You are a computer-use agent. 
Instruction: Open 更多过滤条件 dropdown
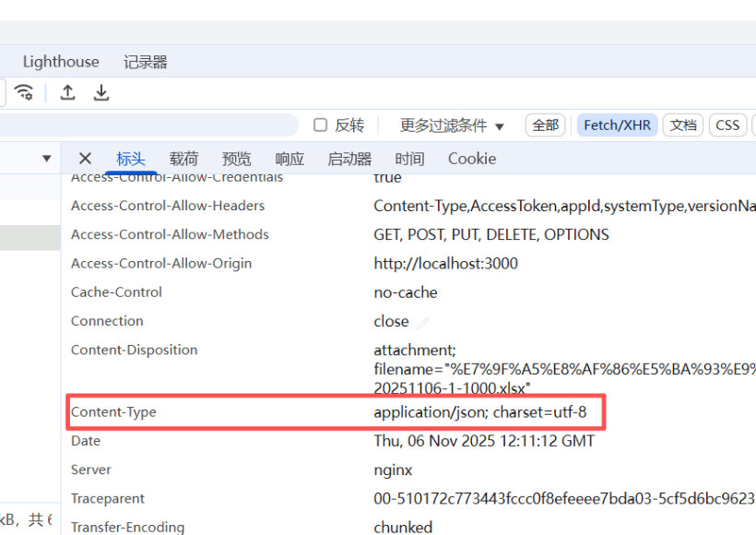[x=452, y=125]
